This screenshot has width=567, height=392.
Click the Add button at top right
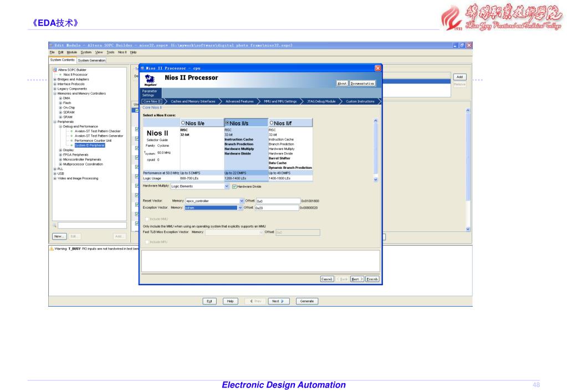459,77
